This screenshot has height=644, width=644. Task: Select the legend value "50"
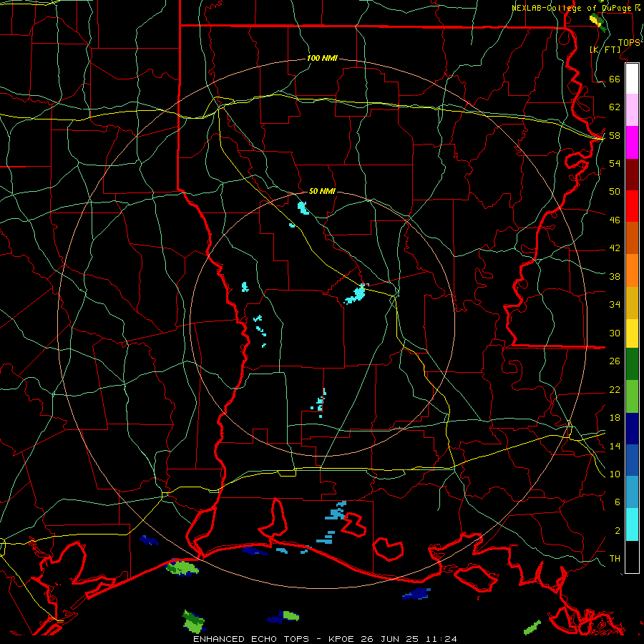[x=615, y=191]
